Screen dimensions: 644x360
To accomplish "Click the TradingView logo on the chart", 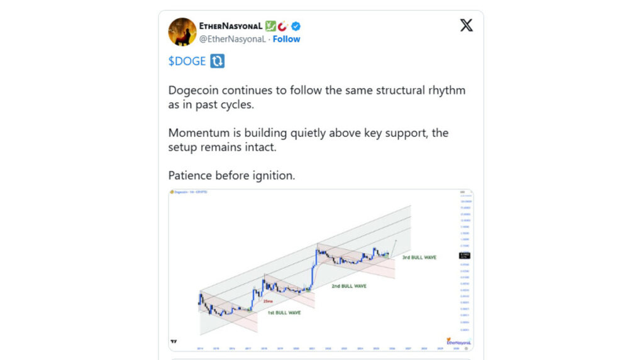I will coord(173,342).
